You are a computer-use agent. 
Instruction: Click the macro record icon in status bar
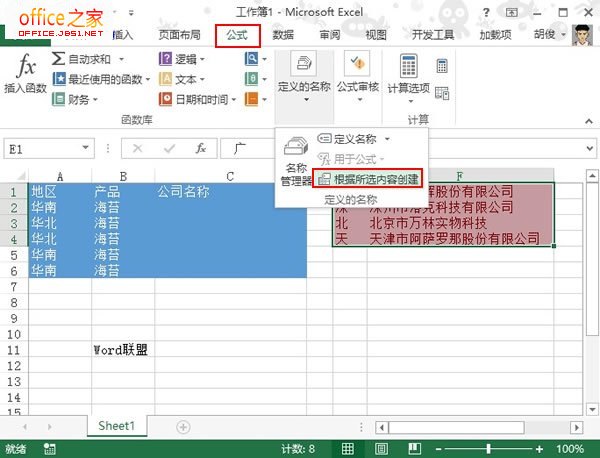pyautogui.click(x=49, y=448)
